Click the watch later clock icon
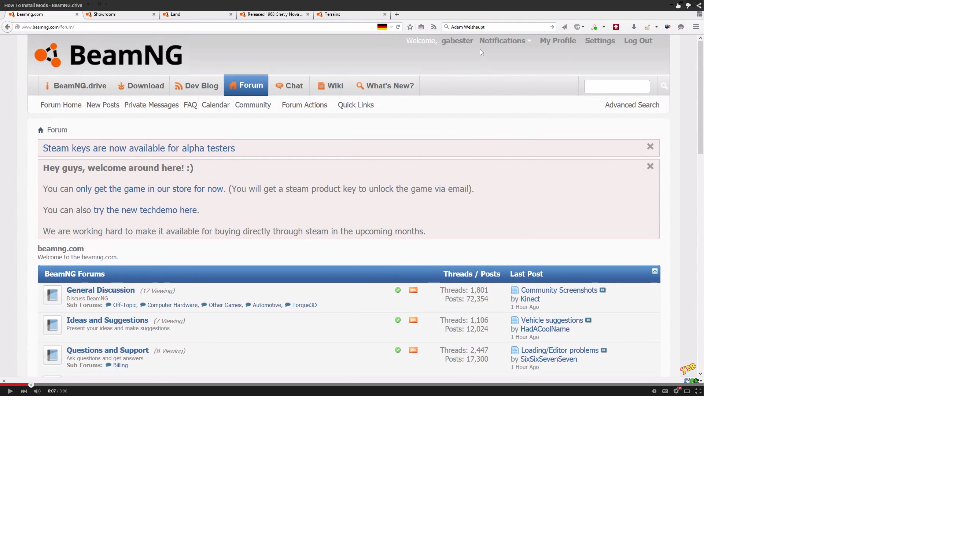The height and width of the screenshot is (534, 980). 654,391
